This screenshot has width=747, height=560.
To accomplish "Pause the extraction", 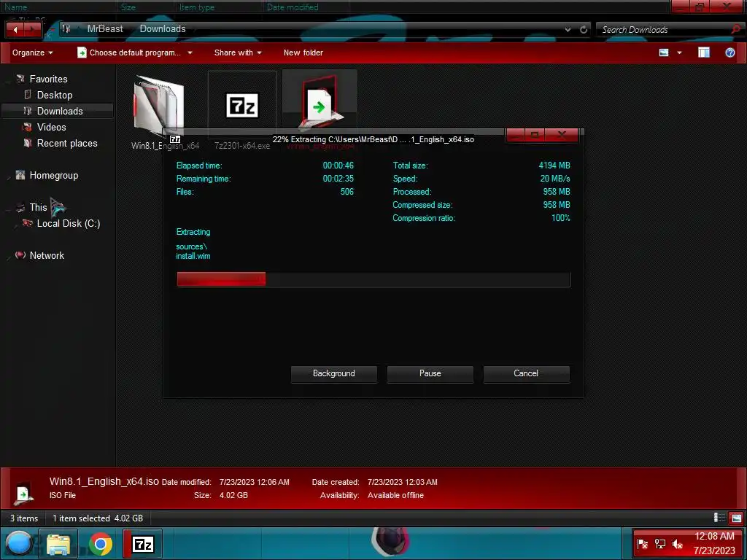I will 430,374.
